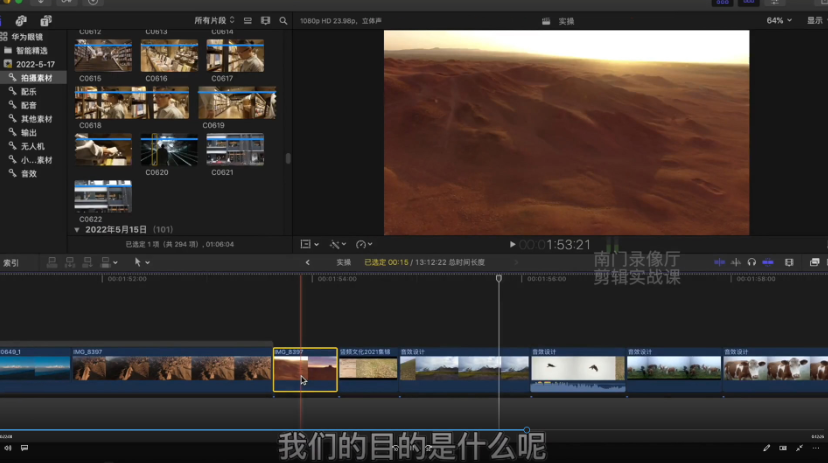Select the cows 音效设计 timeline clip

[x=775, y=370]
